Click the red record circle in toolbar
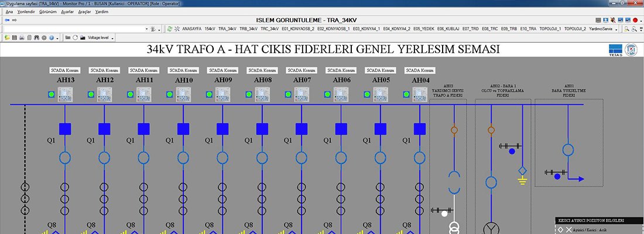Viewport: 644px width, 234px height. point(635,20)
